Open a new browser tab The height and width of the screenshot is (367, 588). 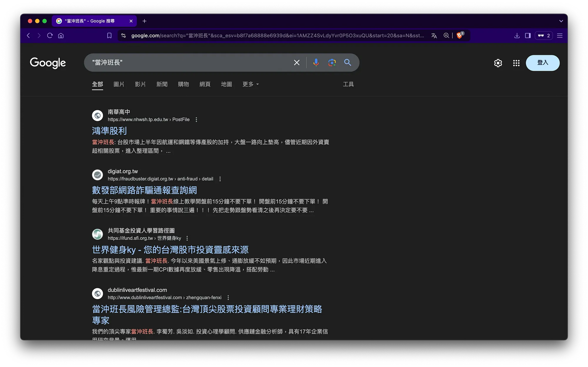coord(144,21)
